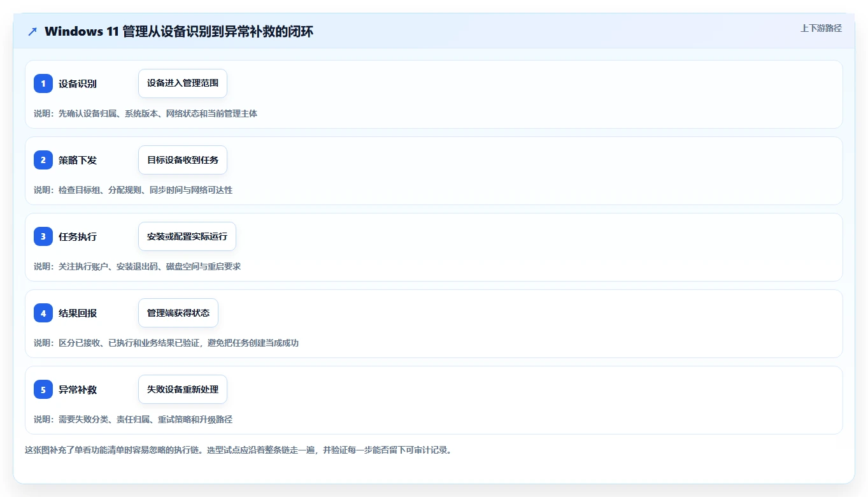The width and height of the screenshot is (868, 497).
Task: Click the description starting 先确认设备归属
Action: tap(146, 113)
